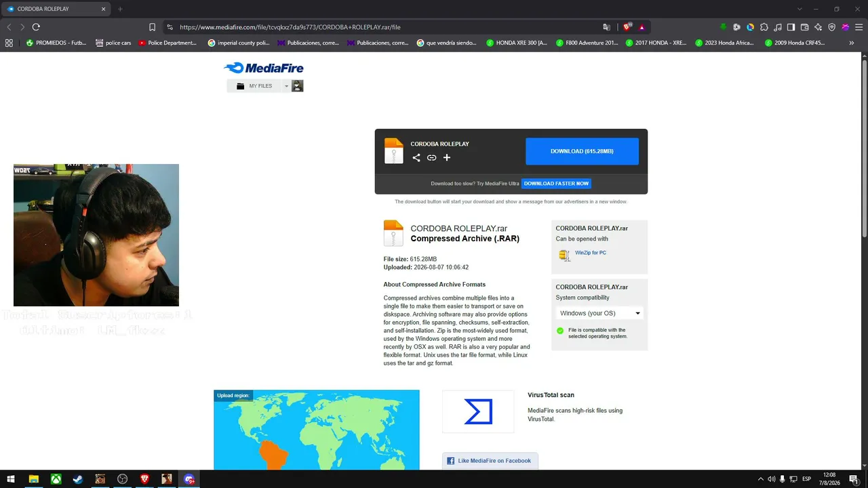Go back with the browser back arrow
The image size is (868, 488).
coord(9,27)
